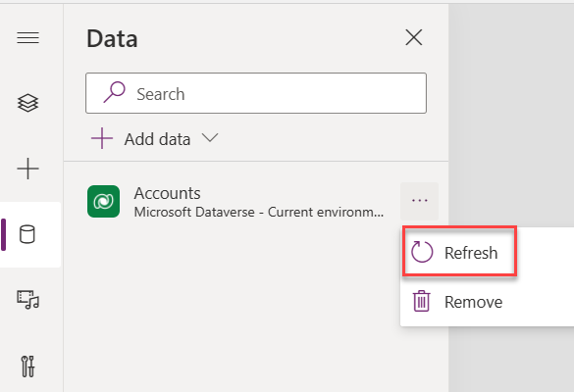Click the Add data button label

[x=157, y=139]
